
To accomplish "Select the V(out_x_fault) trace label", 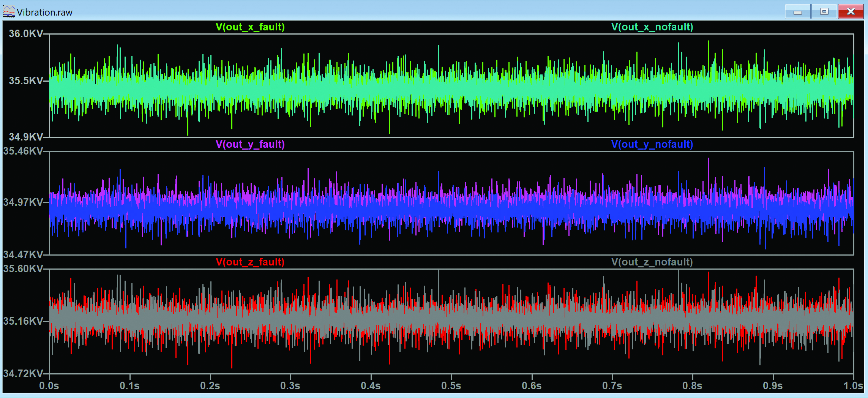I will [x=250, y=27].
